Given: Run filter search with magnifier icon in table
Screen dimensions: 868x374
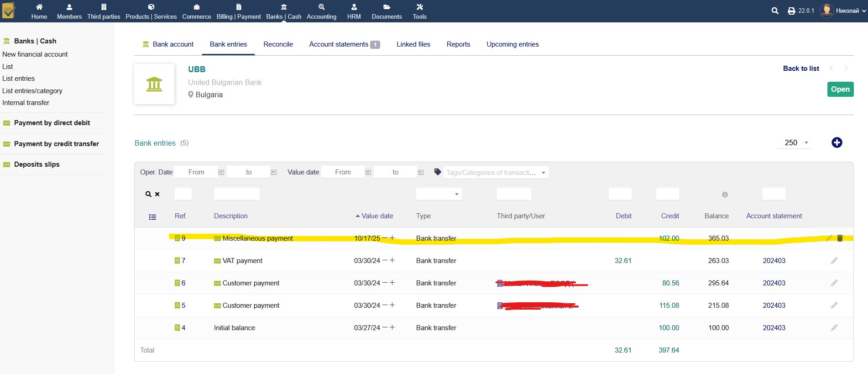Looking at the screenshot, I should [148, 194].
